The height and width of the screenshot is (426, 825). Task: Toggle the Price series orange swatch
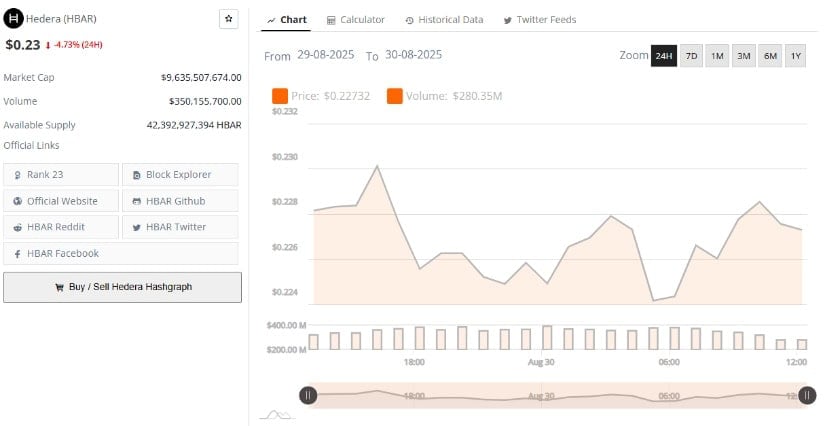[280, 96]
